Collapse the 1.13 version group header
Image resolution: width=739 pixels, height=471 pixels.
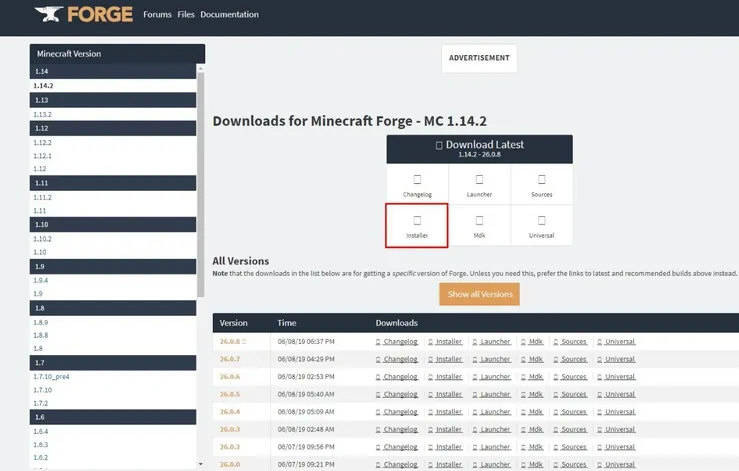113,100
